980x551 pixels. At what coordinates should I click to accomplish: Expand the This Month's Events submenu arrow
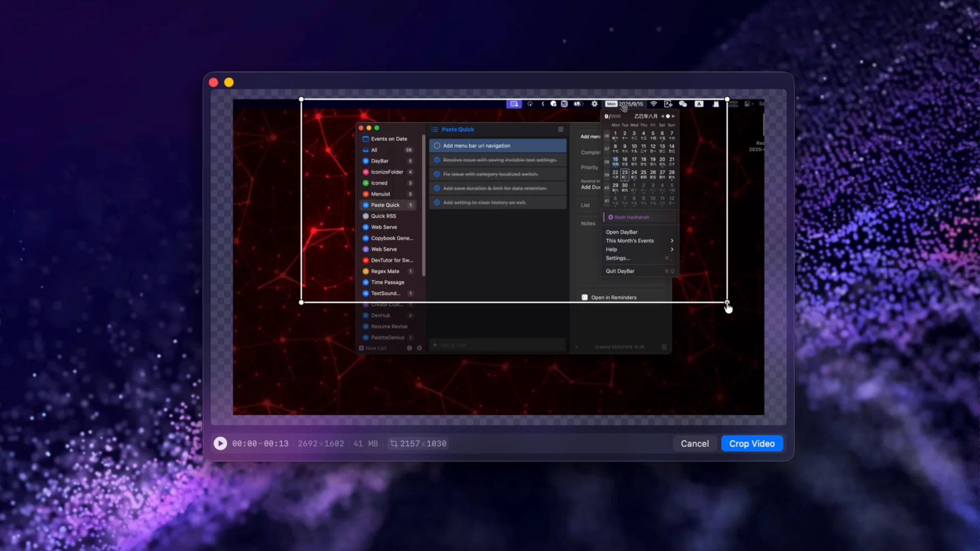coord(672,241)
